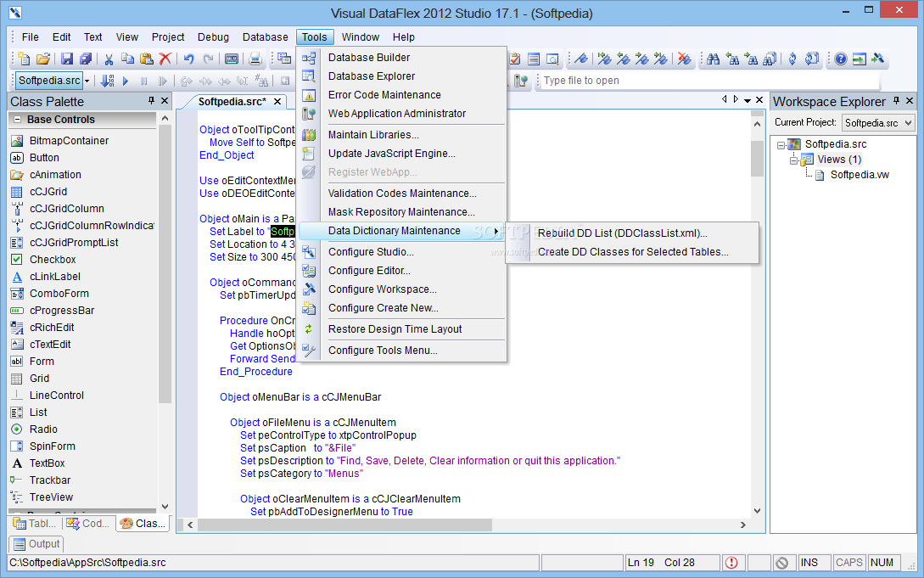Close the Softpedia.src* editor tab

(x=277, y=101)
